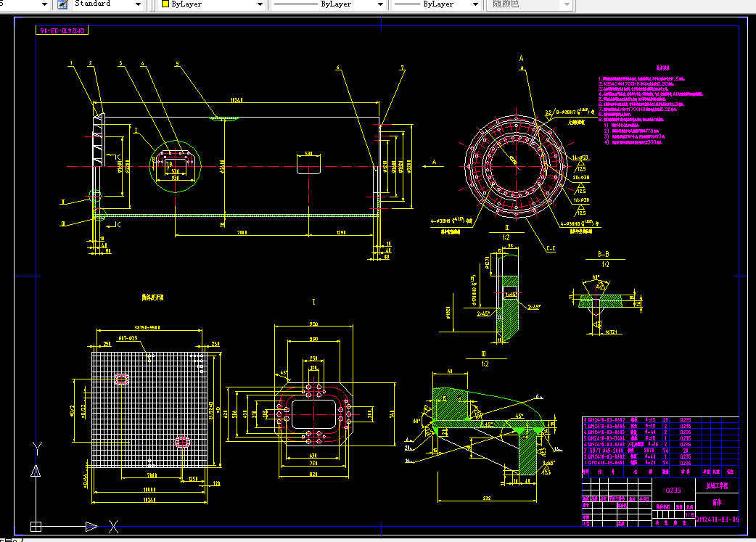Click the mirrored drawing number tag in the yellow box

point(62,30)
